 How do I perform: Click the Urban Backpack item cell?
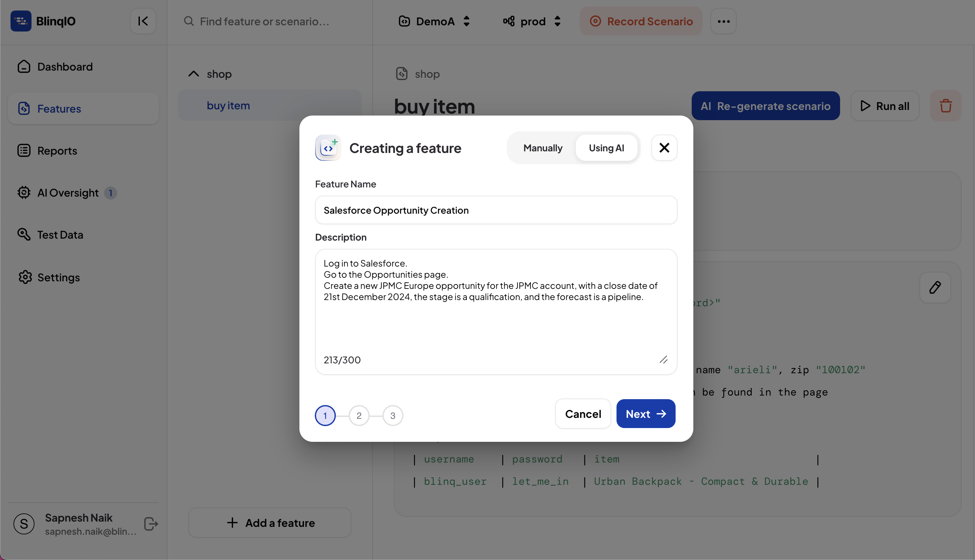click(x=701, y=482)
